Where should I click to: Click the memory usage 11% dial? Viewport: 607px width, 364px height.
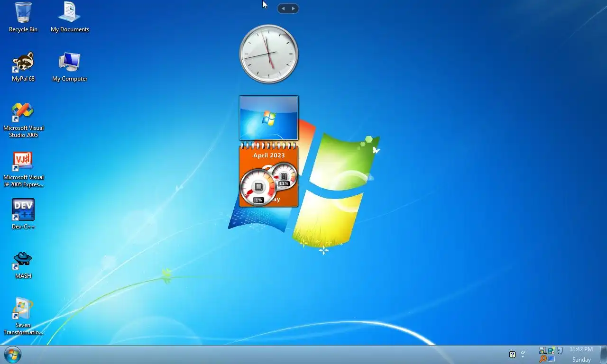point(284,175)
